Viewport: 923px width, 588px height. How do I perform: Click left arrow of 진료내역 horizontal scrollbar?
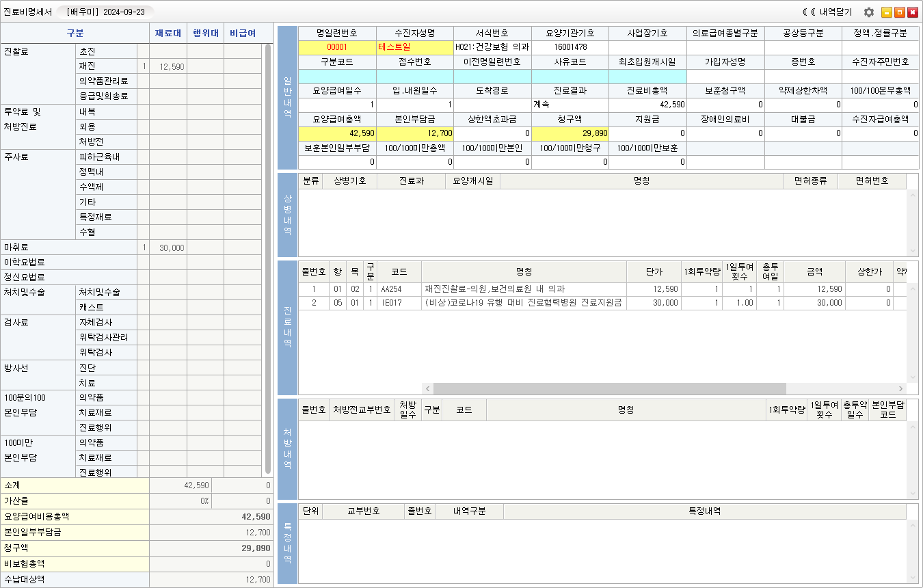coord(427,388)
